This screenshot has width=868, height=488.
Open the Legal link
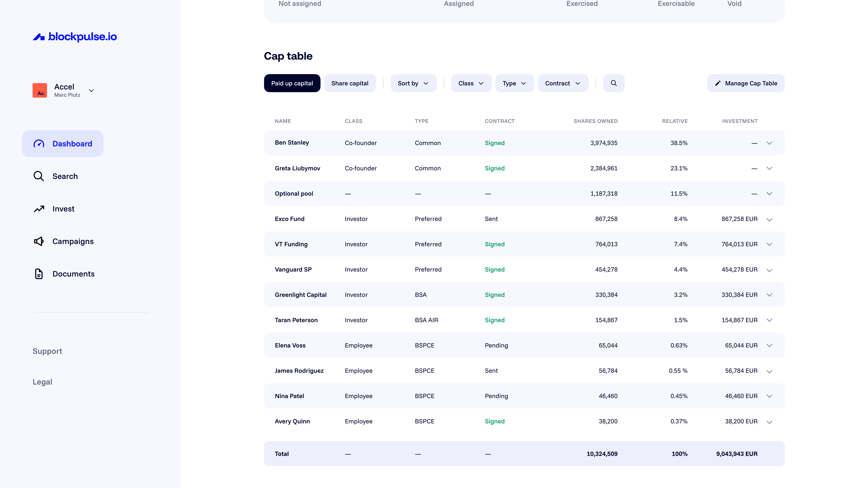pos(42,382)
